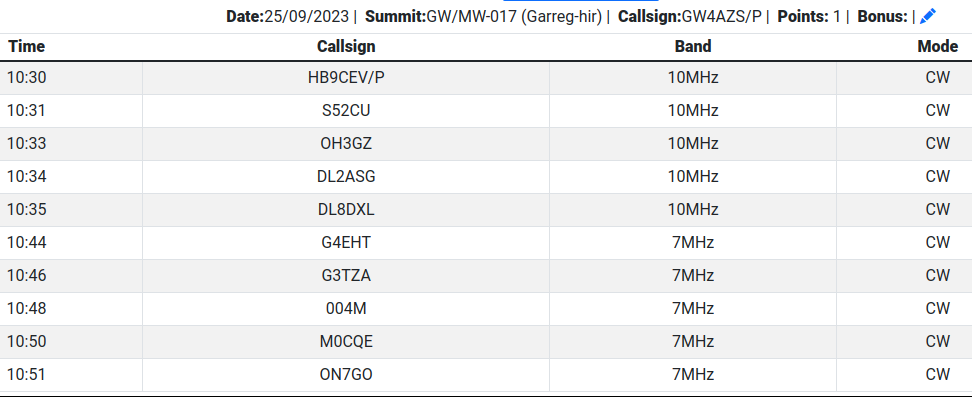
Task: Click the summit GW/MW-017 (Garreg-hir) text
Action: 515,17
